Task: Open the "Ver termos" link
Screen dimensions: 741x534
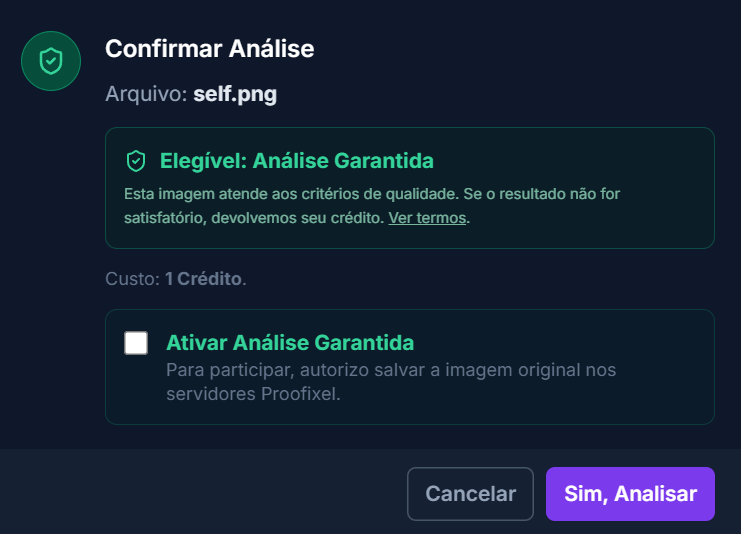Action: click(x=427, y=217)
